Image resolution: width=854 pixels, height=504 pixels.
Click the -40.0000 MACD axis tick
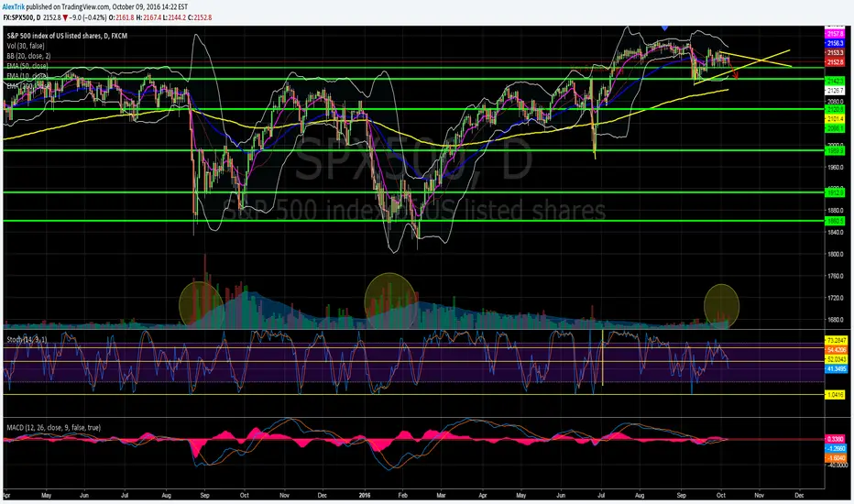pos(838,466)
